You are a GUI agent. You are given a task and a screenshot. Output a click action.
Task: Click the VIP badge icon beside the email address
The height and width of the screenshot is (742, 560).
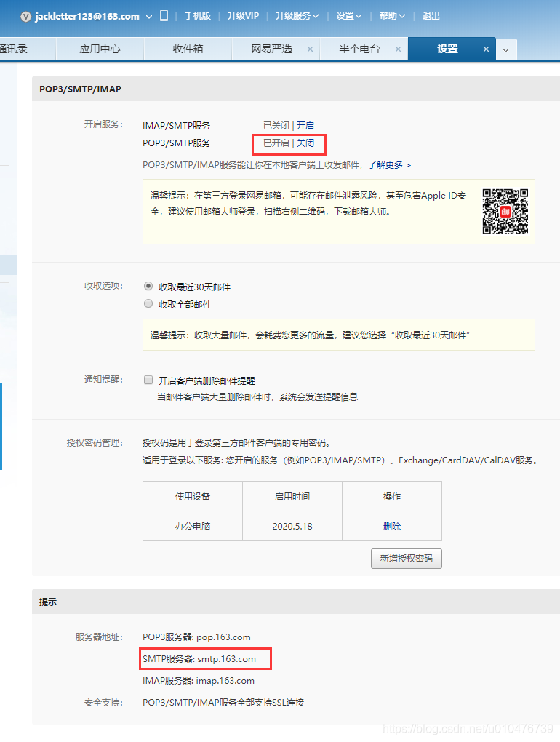point(25,17)
